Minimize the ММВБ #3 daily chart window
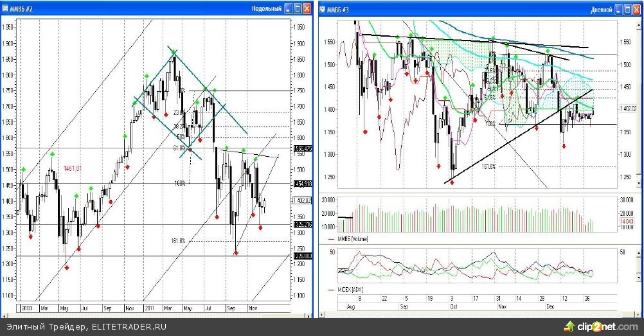 point(614,9)
